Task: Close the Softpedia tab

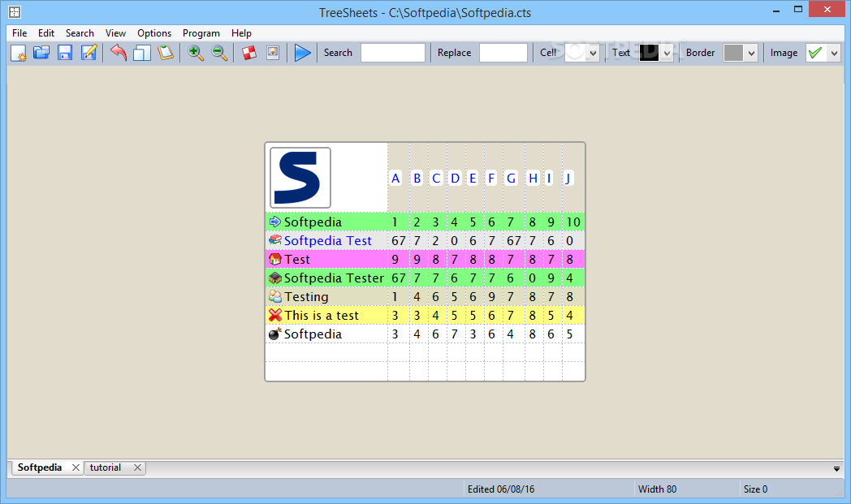Action: coord(76,467)
